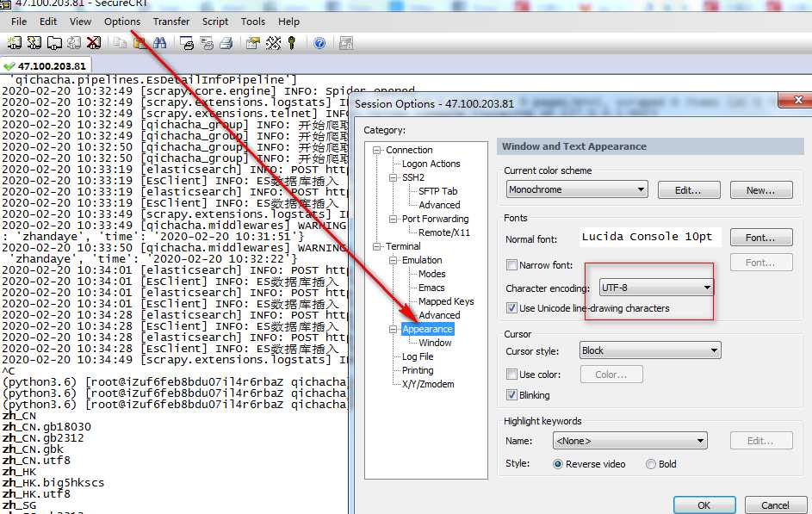Open the Help menu
The width and height of the screenshot is (812, 514).
288,22
